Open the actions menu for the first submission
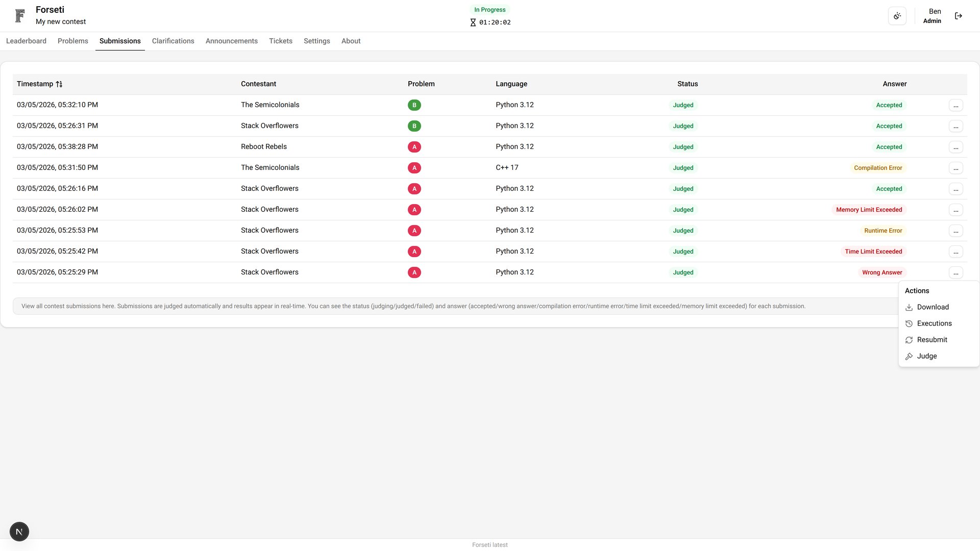Image resolution: width=980 pixels, height=551 pixels. tap(957, 105)
